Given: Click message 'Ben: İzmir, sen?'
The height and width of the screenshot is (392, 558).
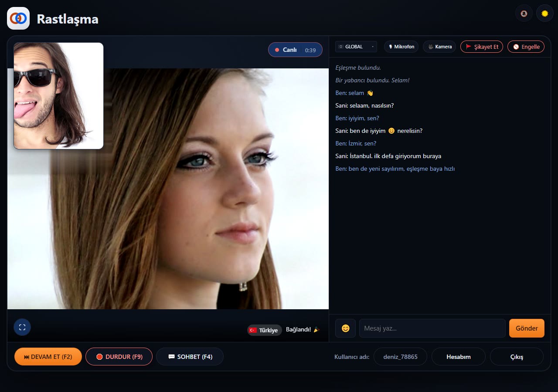Looking at the screenshot, I should click(x=356, y=143).
